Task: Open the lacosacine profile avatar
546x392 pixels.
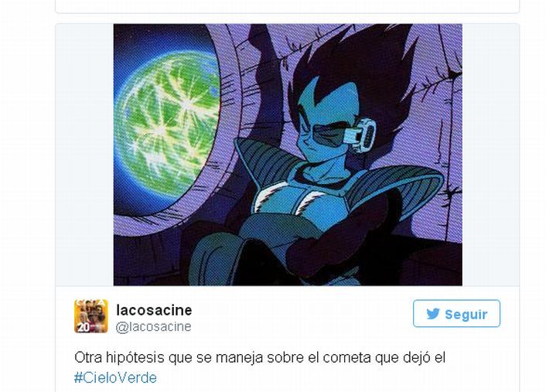Action: point(91,316)
